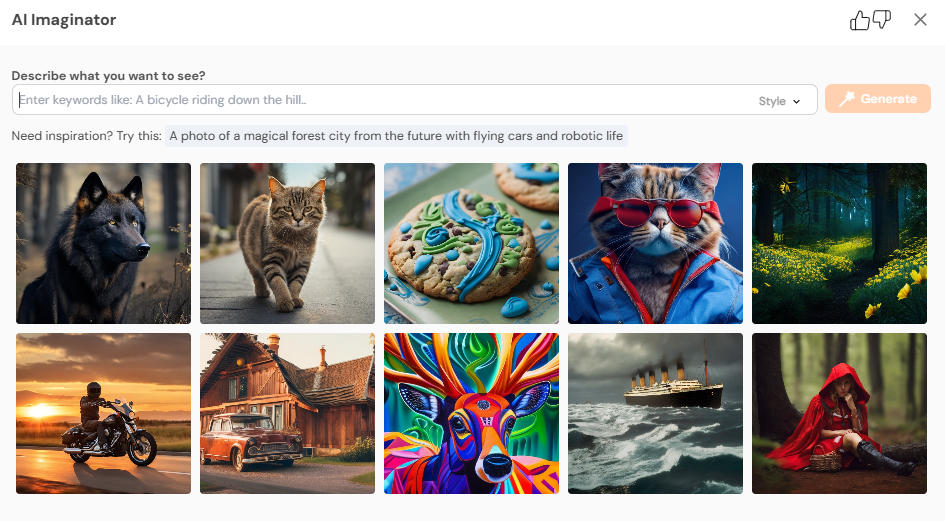Viewport: 945px width, 521px height.
Task: Click the Generate button
Action: (878, 99)
